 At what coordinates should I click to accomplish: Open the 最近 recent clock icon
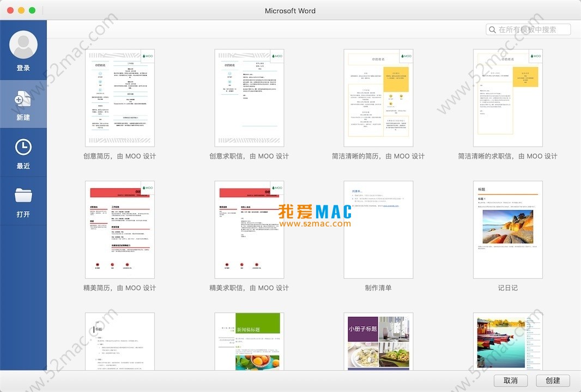(23, 148)
